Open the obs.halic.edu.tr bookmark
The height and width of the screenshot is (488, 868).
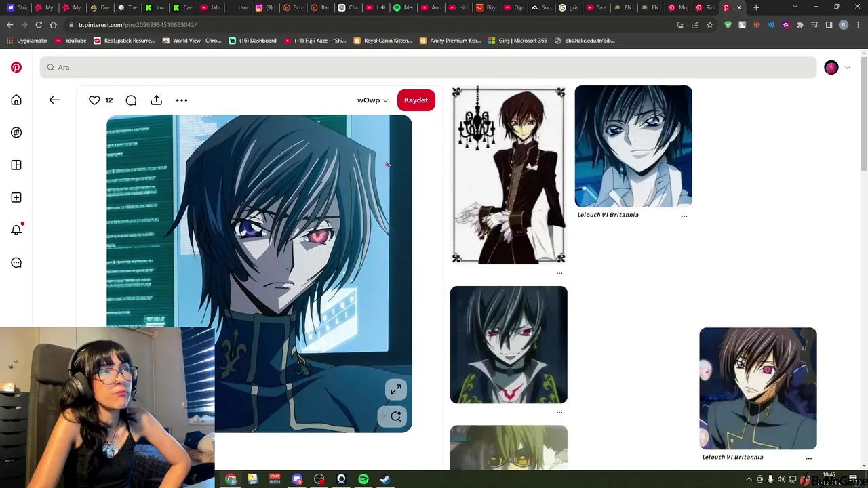(585, 41)
